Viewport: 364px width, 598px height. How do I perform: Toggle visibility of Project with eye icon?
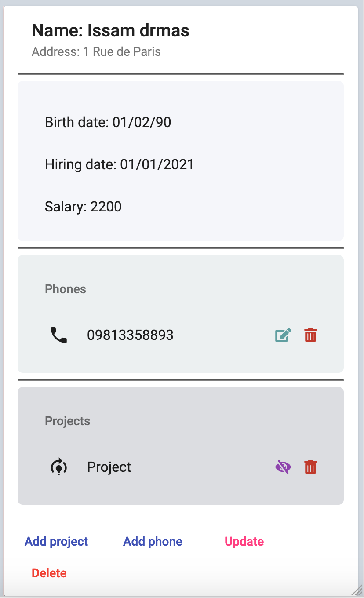283,467
